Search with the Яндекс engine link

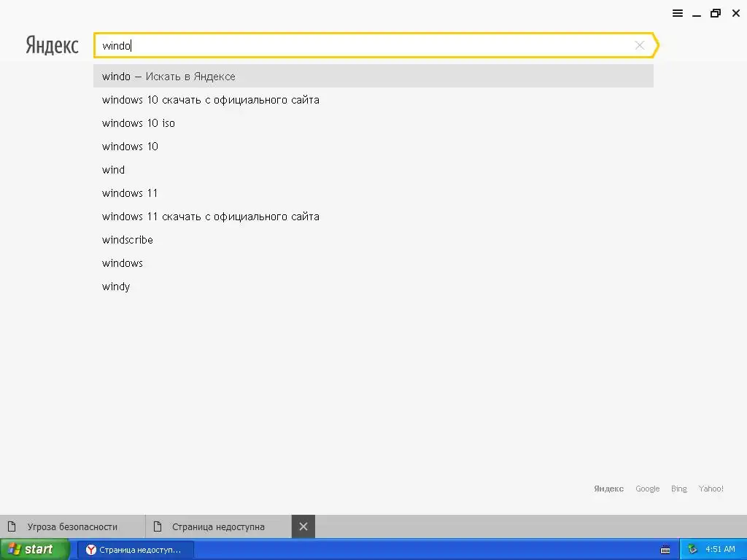(608, 489)
